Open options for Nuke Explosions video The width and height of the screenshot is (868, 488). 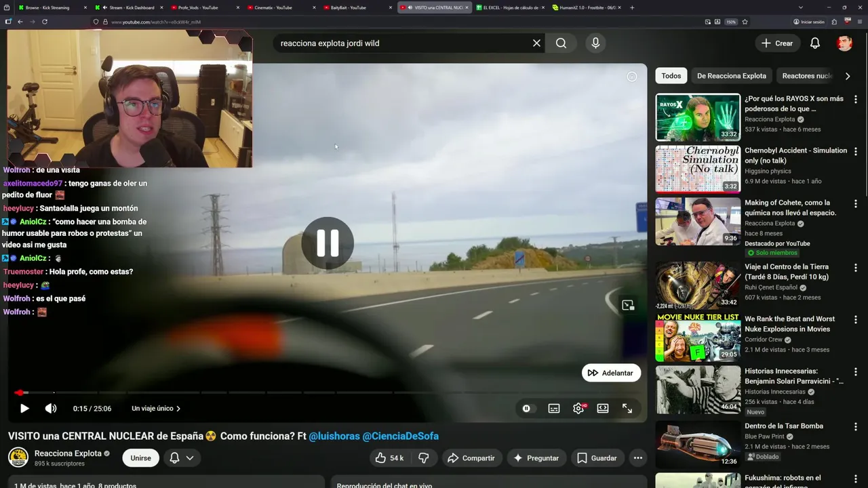point(855,320)
